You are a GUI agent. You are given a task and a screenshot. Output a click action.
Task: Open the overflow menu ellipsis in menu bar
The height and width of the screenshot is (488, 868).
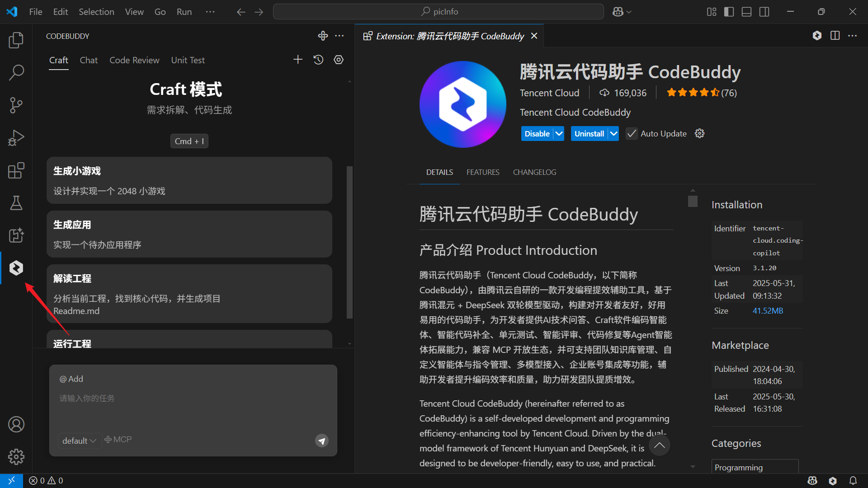pyautogui.click(x=210, y=12)
